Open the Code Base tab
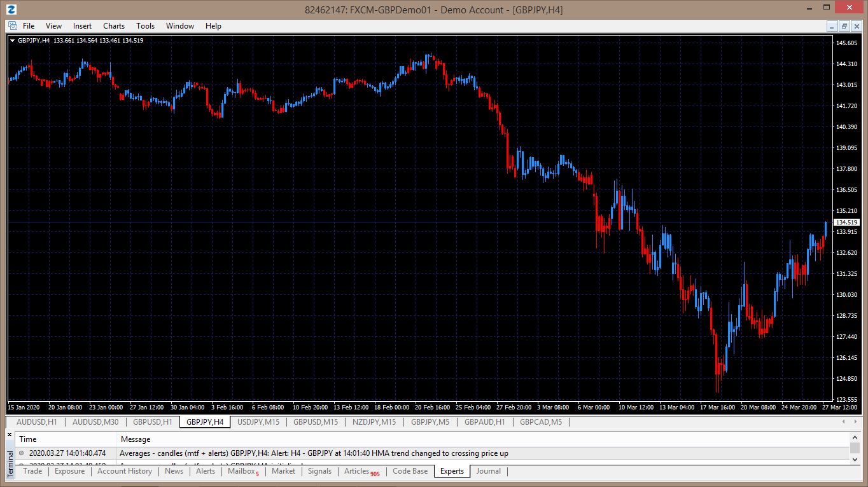This screenshot has width=868, height=487. tap(410, 471)
